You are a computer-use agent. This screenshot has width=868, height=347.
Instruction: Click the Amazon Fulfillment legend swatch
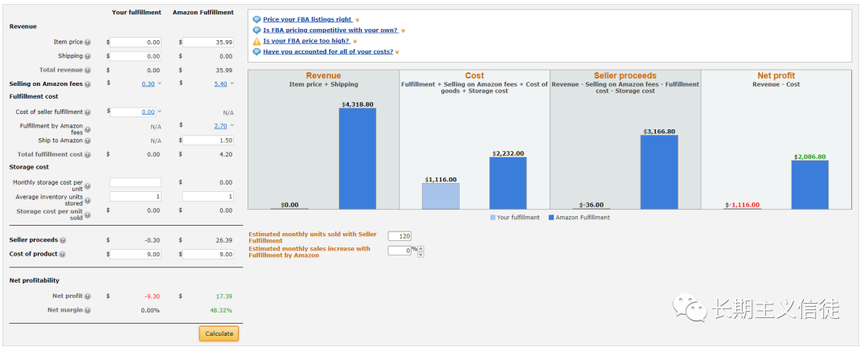click(x=551, y=218)
